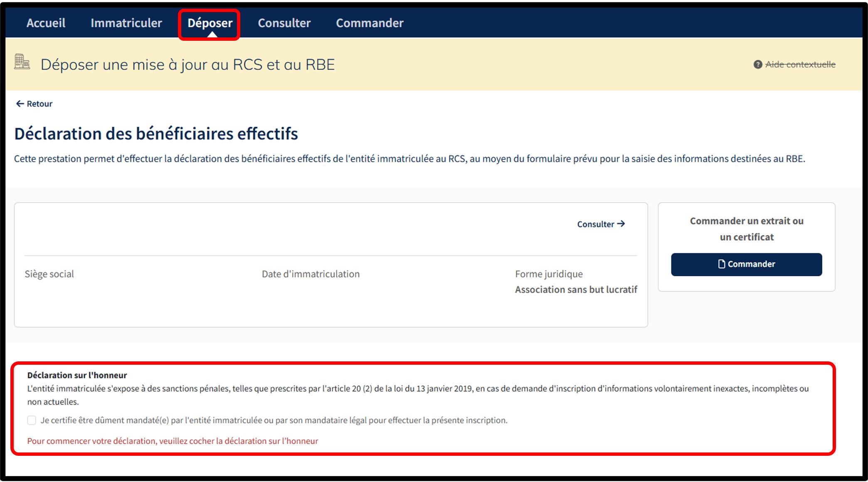Open the Commander navigation menu
This screenshot has height=482, width=868.
point(370,23)
